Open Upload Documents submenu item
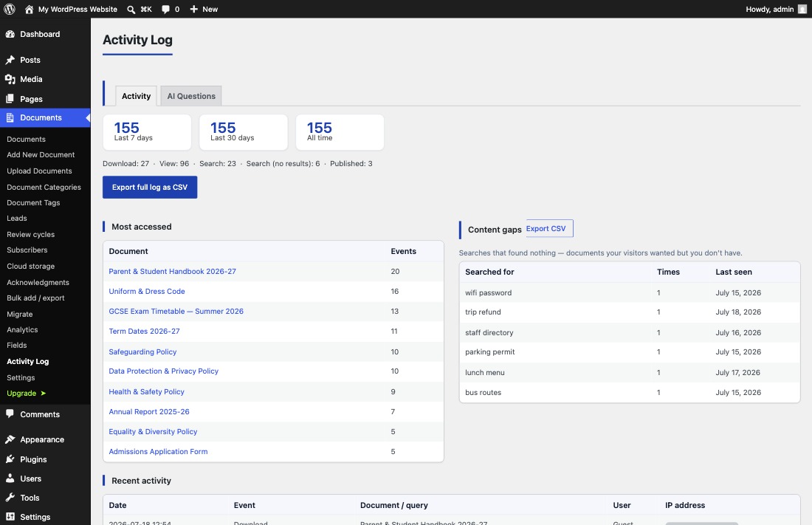 pyautogui.click(x=39, y=171)
